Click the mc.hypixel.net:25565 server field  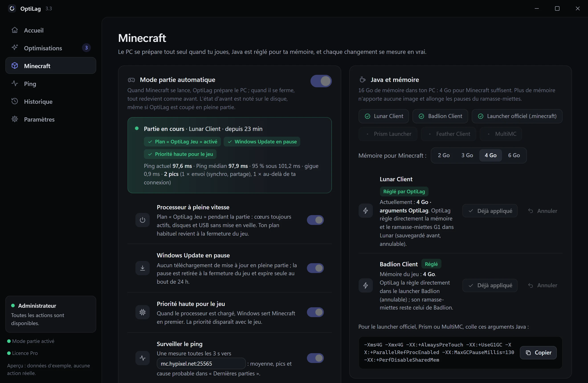pyautogui.click(x=201, y=363)
